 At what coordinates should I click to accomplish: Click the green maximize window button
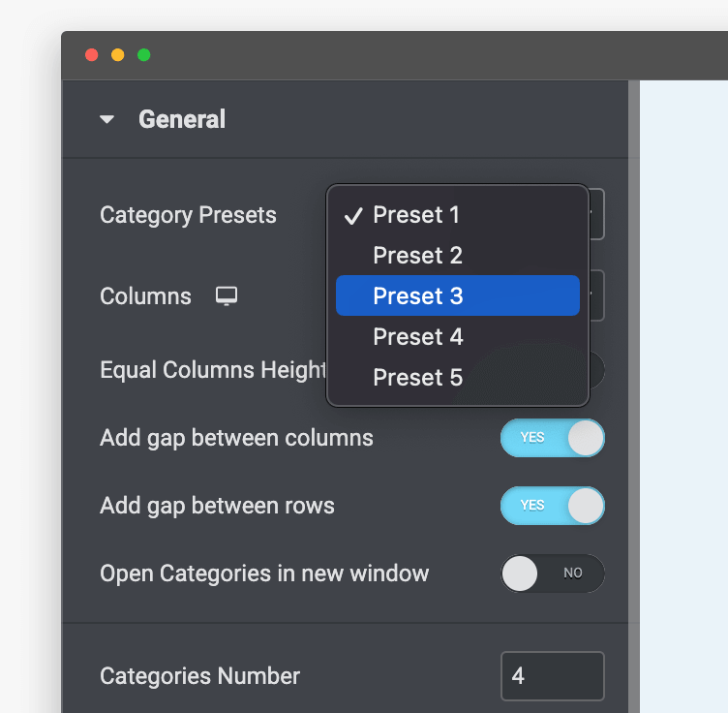[144, 55]
